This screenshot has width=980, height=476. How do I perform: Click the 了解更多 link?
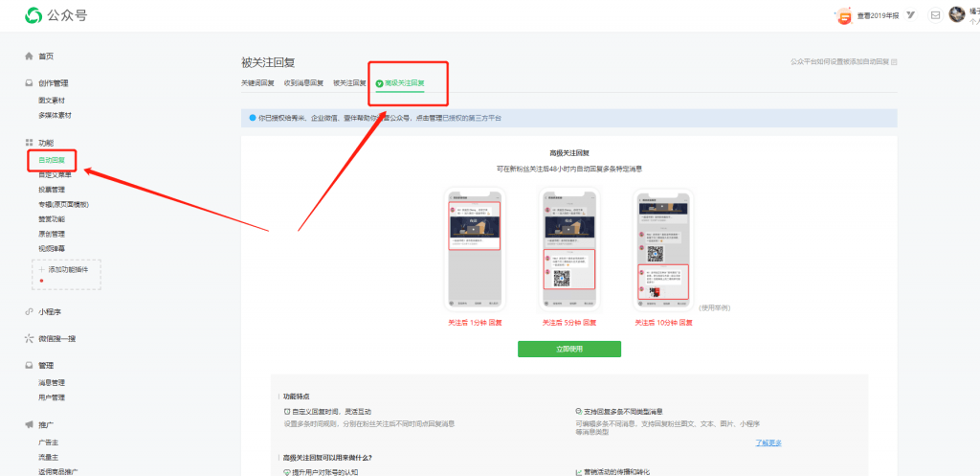[768, 442]
